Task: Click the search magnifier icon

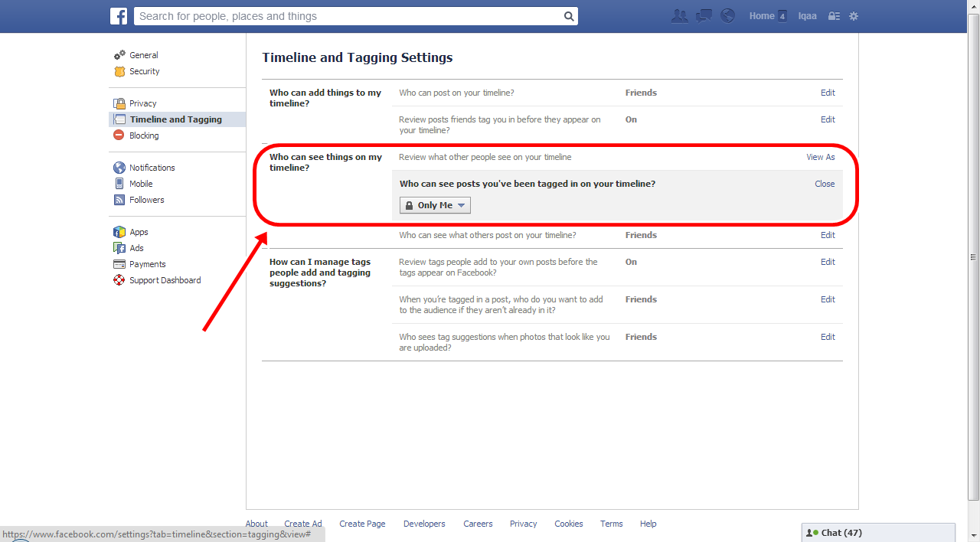Action: pyautogui.click(x=569, y=16)
